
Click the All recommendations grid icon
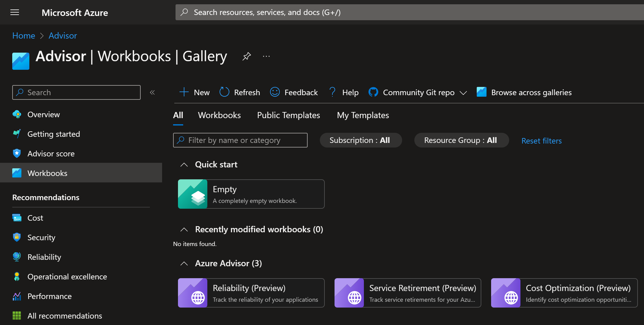click(x=17, y=316)
